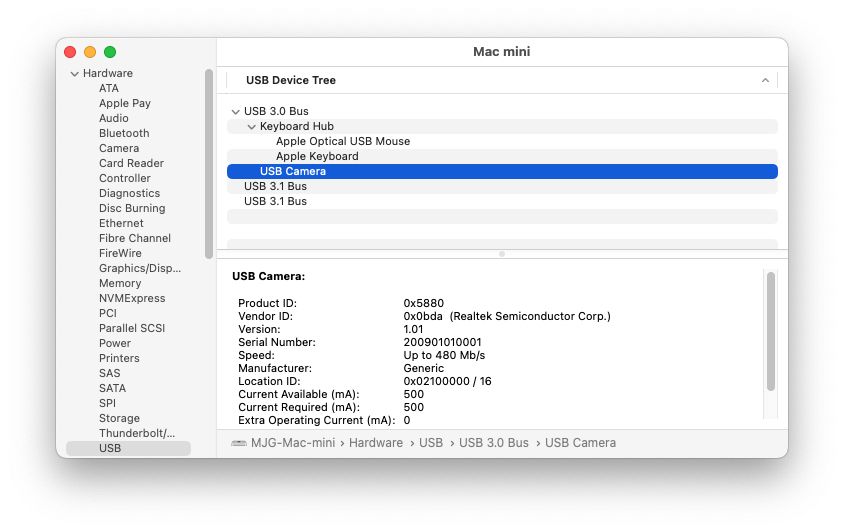Viewport: 844px width, 532px height.
Task: Open SPI hardware section
Action: (x=107, y=404)
